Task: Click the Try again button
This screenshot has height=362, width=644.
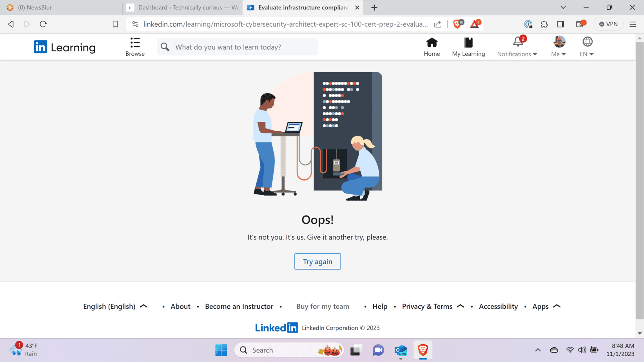Action: coord(317,262)
